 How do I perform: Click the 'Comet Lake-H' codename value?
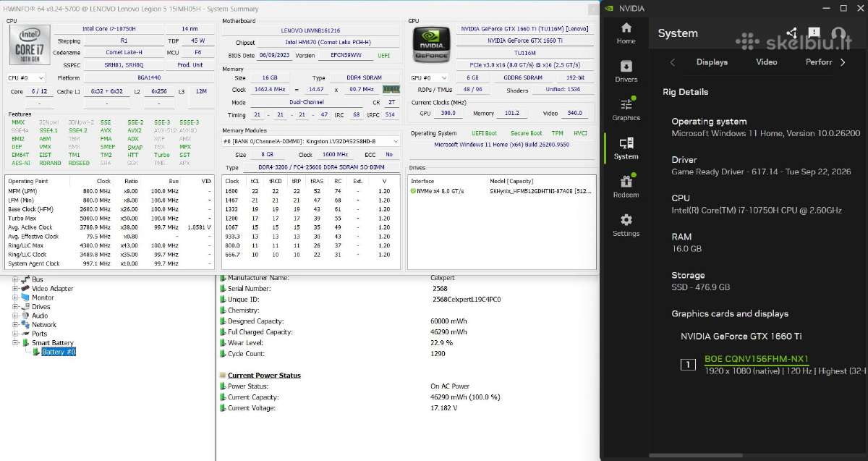[x=124, y=52]
